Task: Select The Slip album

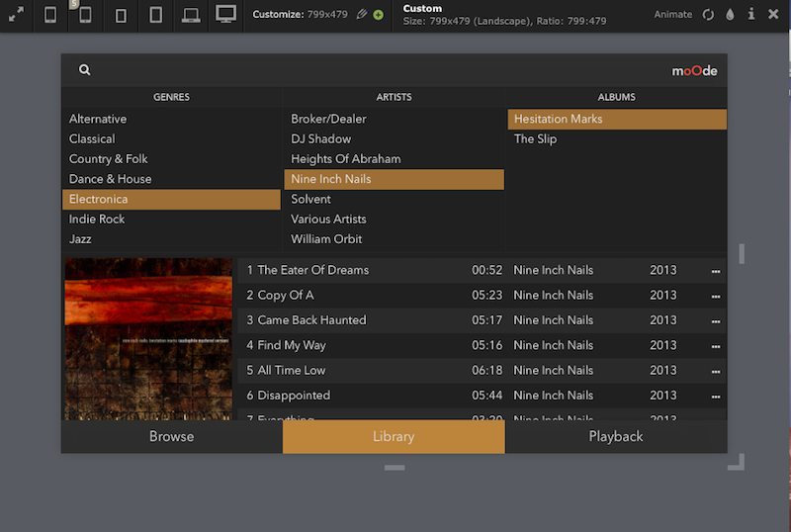Action: tap(617, 138)
